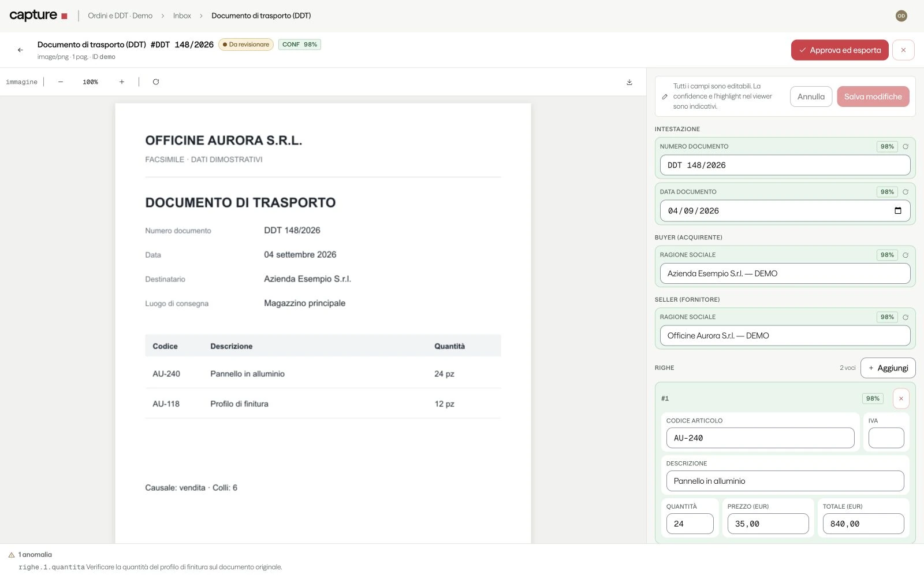Edit the Codice articolo AU-240 input

(760, 438)
